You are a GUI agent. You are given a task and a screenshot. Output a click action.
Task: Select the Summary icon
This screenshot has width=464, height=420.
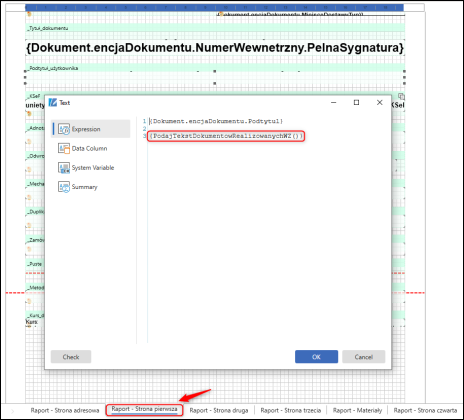pos(64,187)
